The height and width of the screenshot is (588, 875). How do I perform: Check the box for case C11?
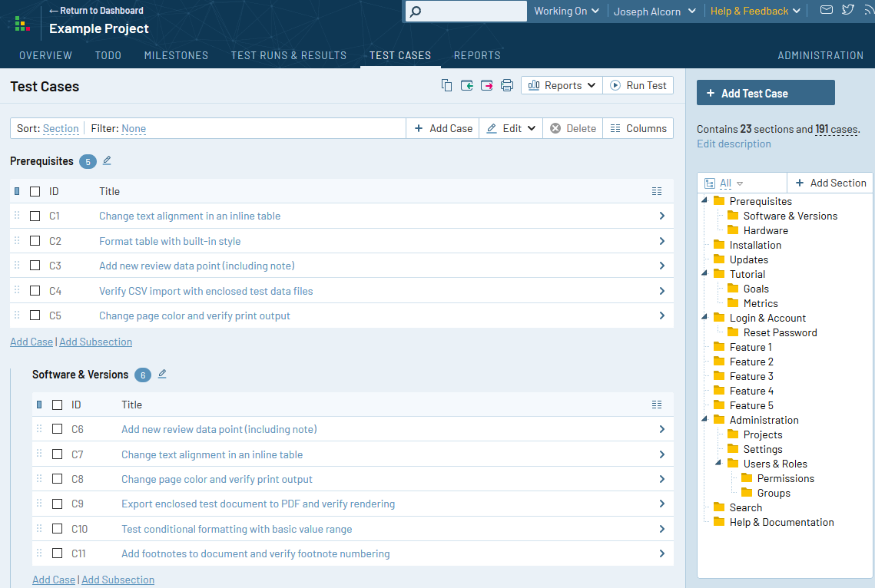pos(58,553)
